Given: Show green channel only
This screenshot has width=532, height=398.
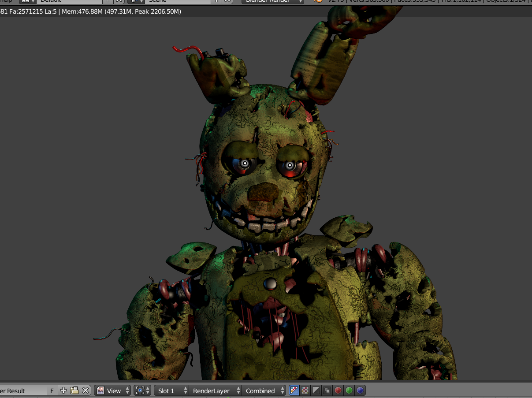Looking at the screenshot, I should (x=349, y=391).
